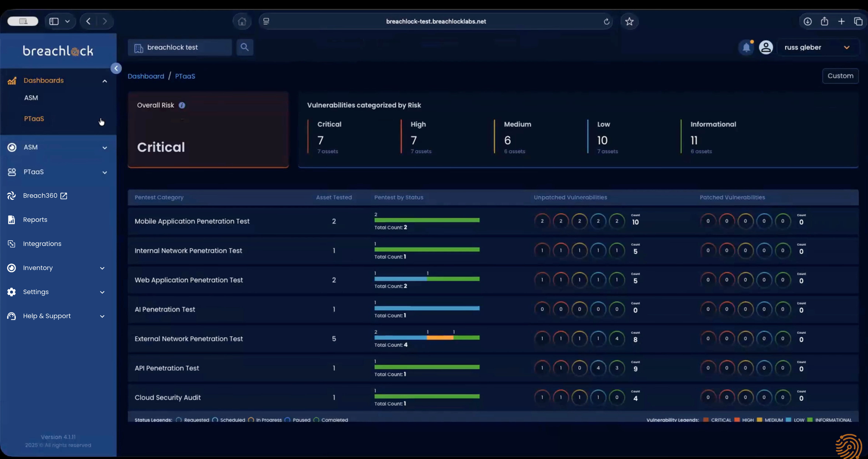Image resolution: width=868 pixels, height=459 pixels.
Task: Click the notification bell icon
Action: coord(746,48)
